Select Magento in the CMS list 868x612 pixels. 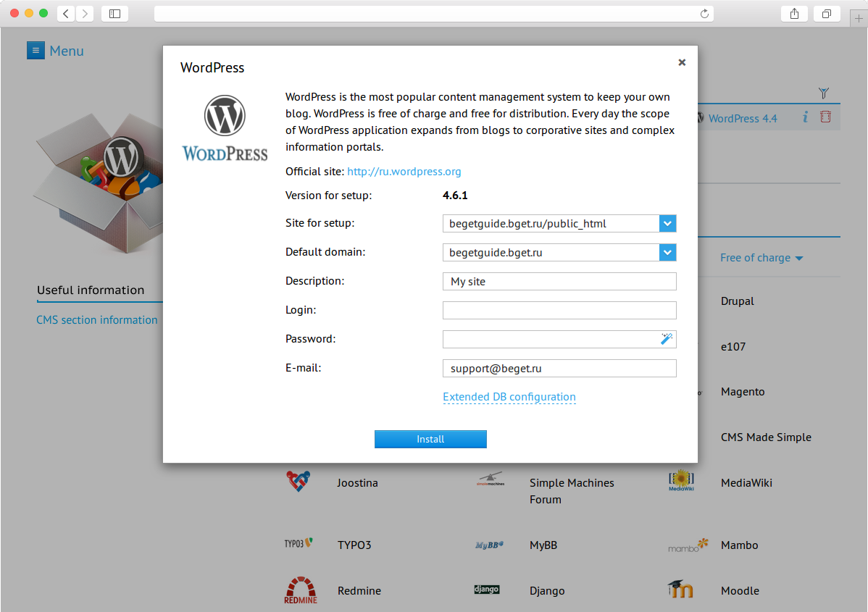click(743, 392)
